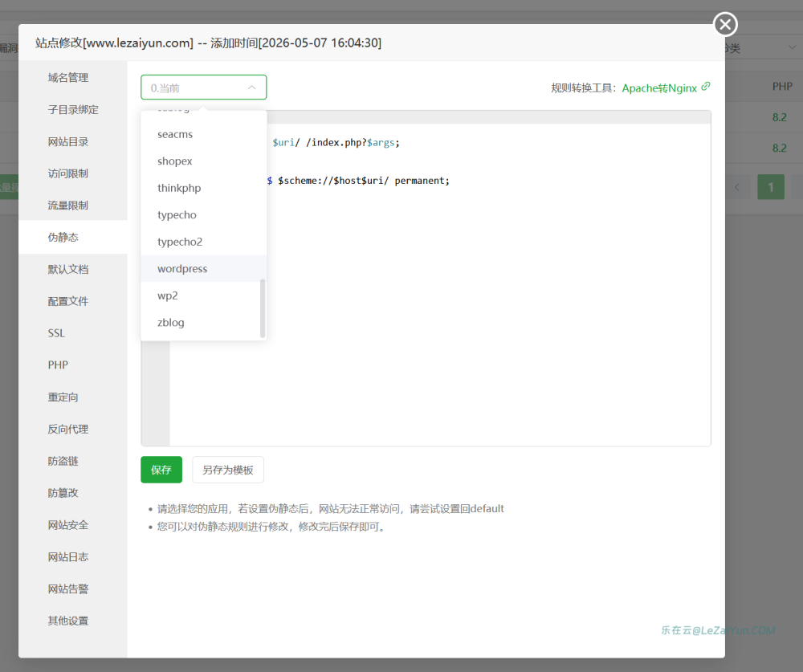
Task: Open the PHP tab in sidebar
Action: [73, 365]
